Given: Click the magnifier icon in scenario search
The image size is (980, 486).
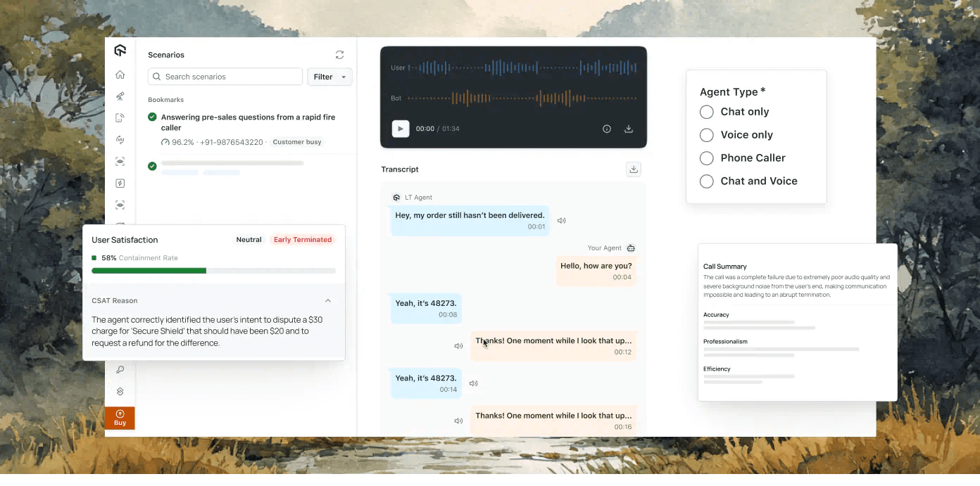Looking at the screenshot, I should click(x=156, y=77).
